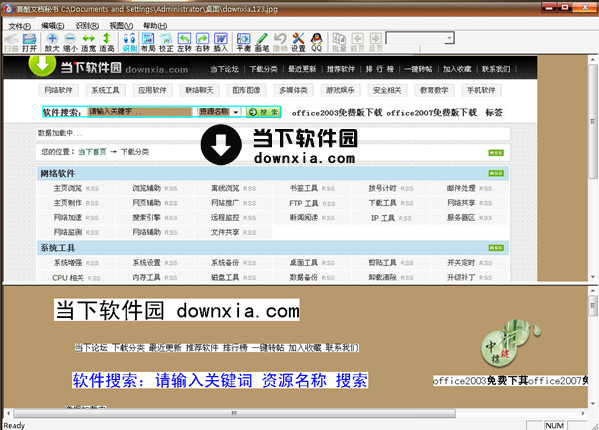
Task: Zoom out with the 缩小 icon
Action: click(70, 42)
